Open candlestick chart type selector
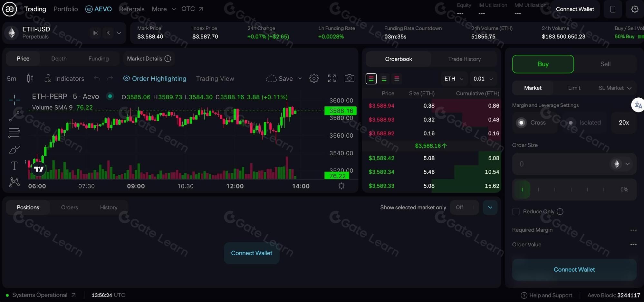 pos(30,78)
